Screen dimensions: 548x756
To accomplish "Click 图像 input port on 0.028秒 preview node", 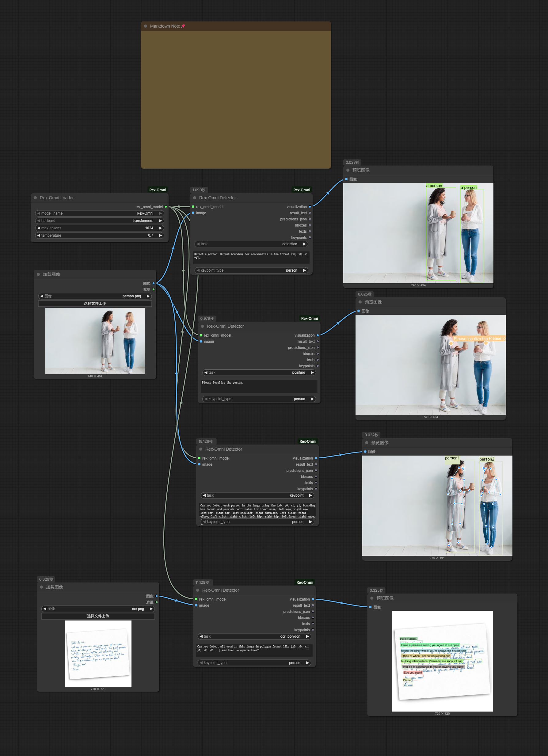I will click(346, 179).
